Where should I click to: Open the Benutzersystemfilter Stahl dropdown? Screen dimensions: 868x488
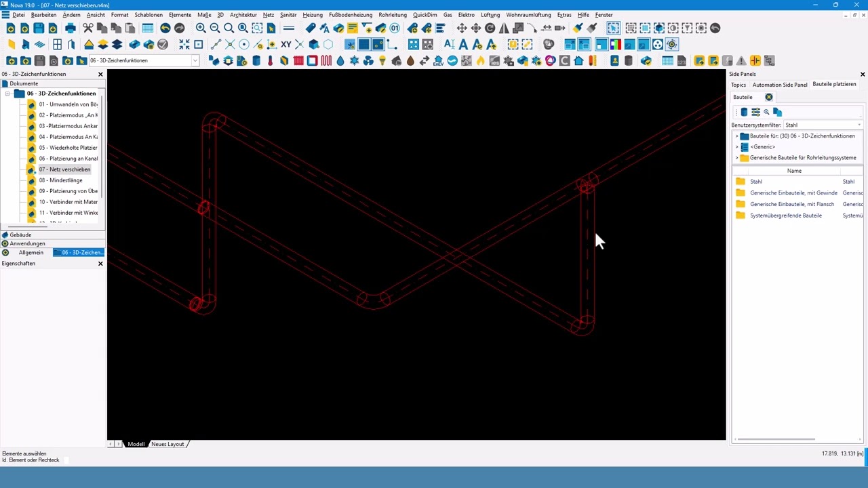point(823,125)
